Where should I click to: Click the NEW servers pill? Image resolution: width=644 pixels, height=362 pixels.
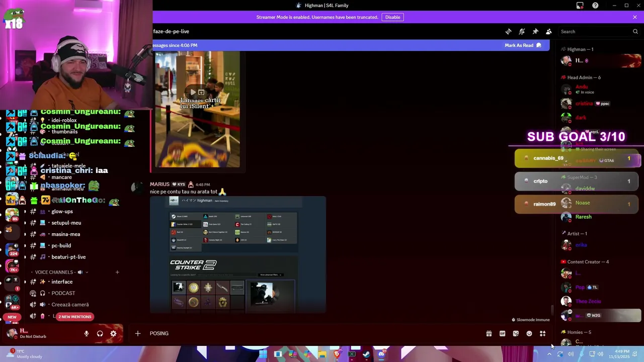12,317
